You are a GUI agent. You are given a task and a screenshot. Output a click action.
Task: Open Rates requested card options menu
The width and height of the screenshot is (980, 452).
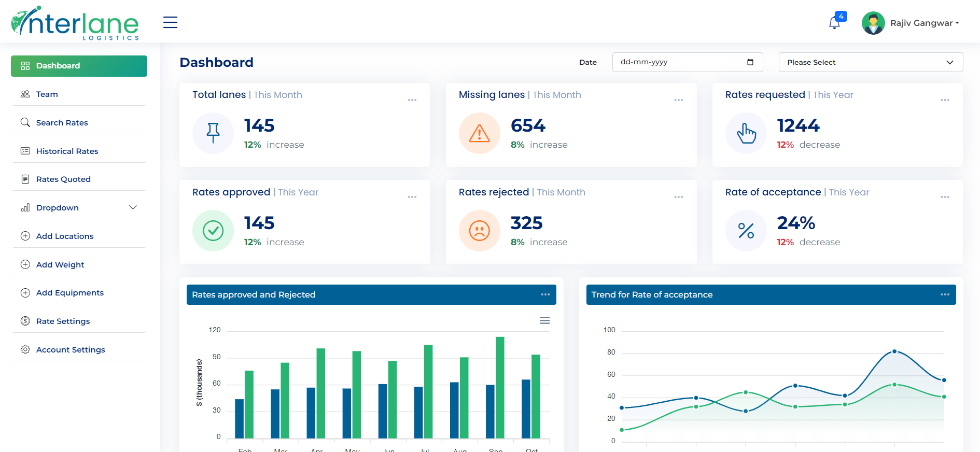tap(945, 100)
